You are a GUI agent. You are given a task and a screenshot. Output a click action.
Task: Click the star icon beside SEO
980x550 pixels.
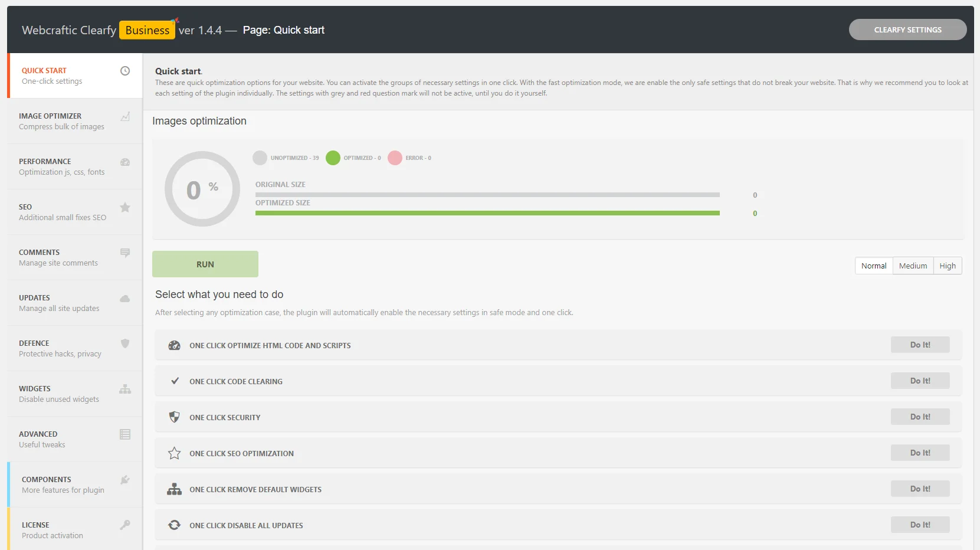124,208
